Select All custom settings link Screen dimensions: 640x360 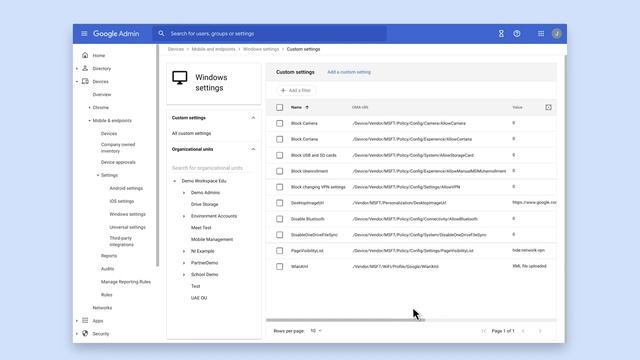[191, 133]
